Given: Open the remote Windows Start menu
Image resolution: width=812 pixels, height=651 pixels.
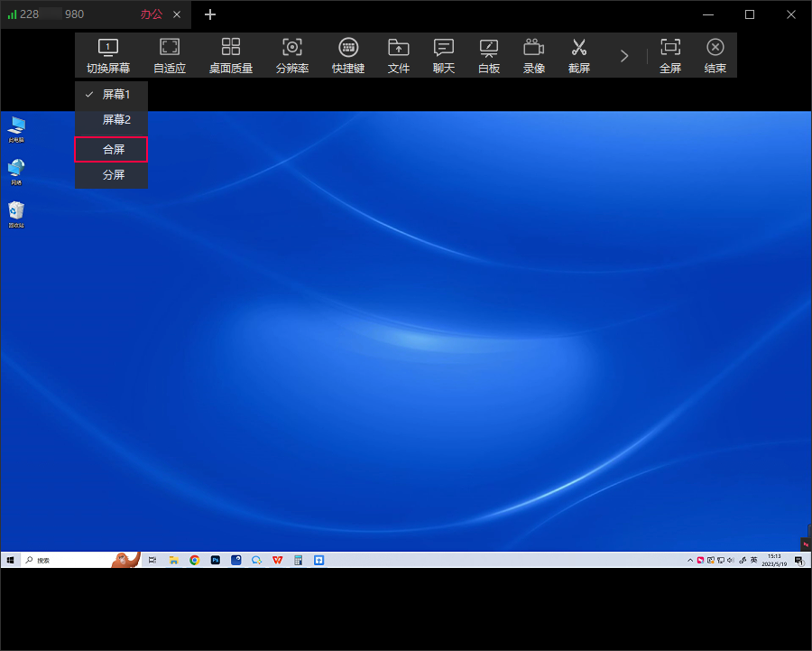Looking at the screenshot, I should [x=10, y=560].
